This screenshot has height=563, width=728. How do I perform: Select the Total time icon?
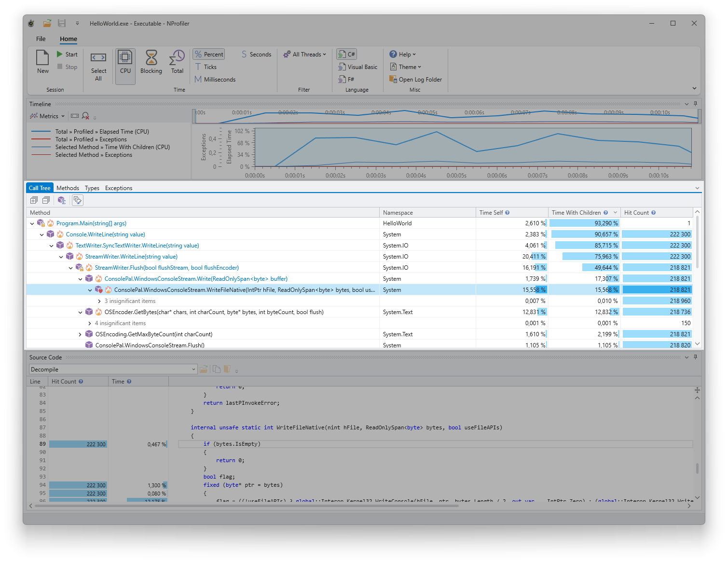pos(177,58)
